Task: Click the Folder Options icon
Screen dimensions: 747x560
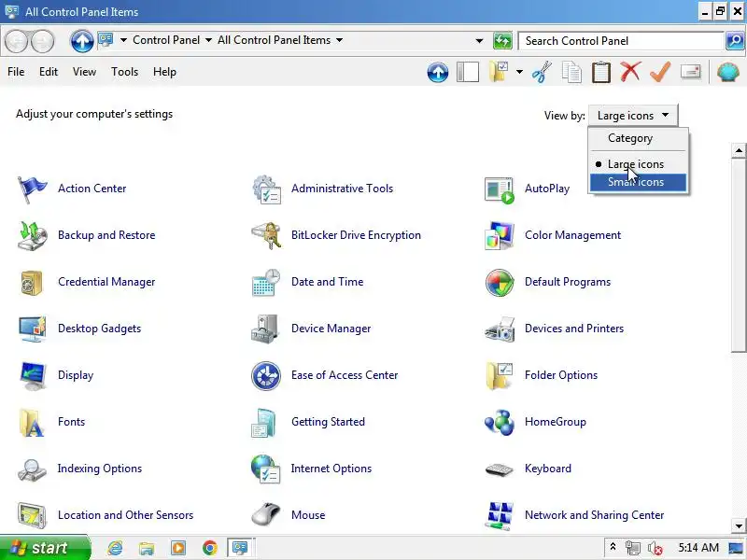Action: [500, 375]
